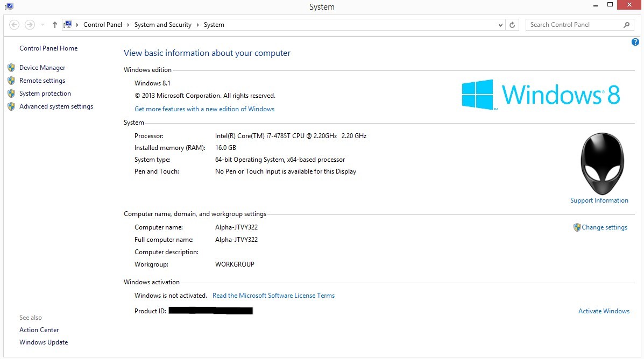Click the Alienware alien head logo
This screenshot has width=644, height=359.
(602, 163)
